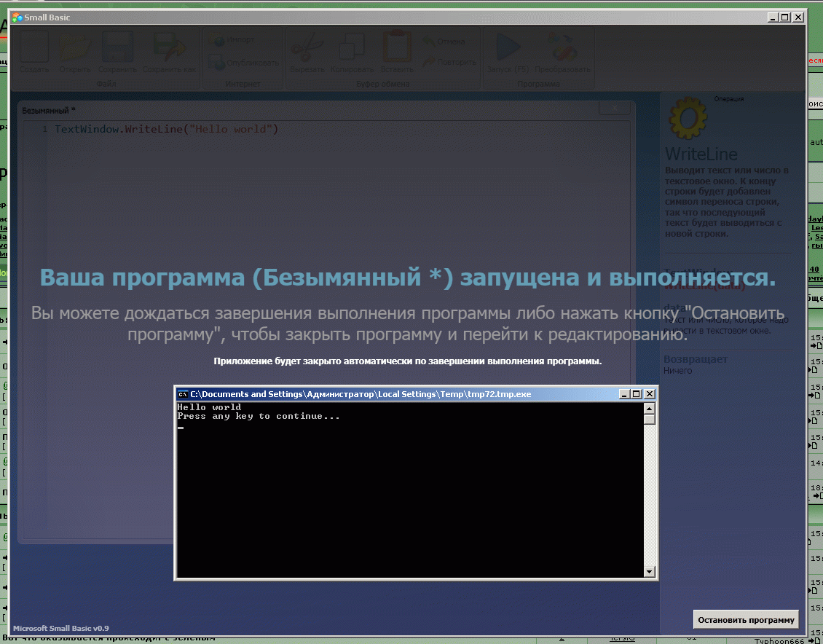The image size is (823, 644).
Task: Click the Press any key to continue line
Action: click(x=259, y=416)
